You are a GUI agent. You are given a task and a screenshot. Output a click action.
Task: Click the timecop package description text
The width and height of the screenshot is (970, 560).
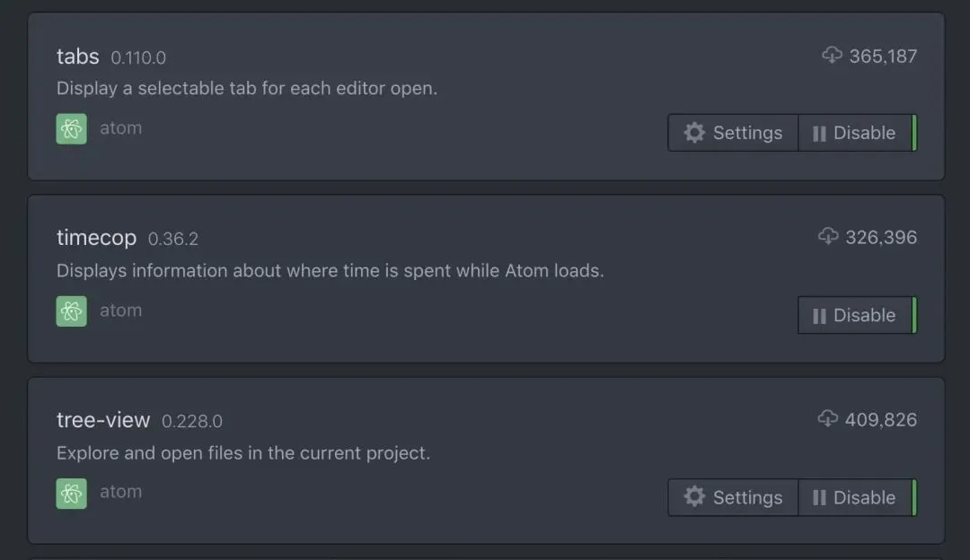pos(330,270)
